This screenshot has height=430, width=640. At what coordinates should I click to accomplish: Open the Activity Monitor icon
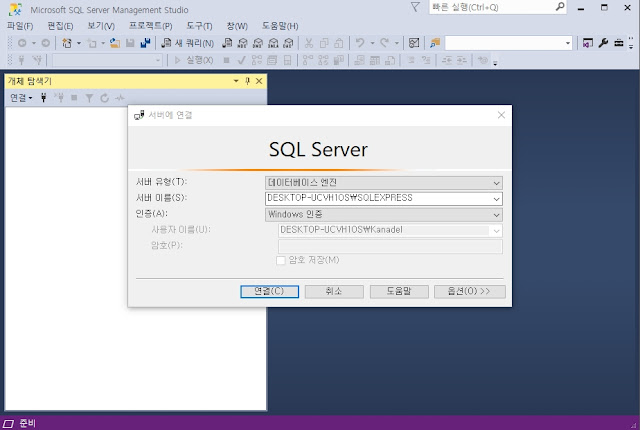(413, 43)
